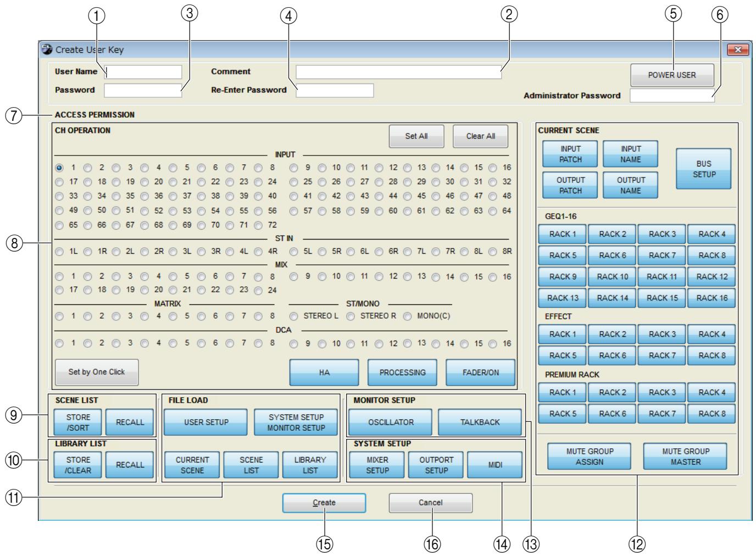The image size is (756, 556).
Task: Toggle the OUTPUT PATCH button
Action: (x=570, y=185)
